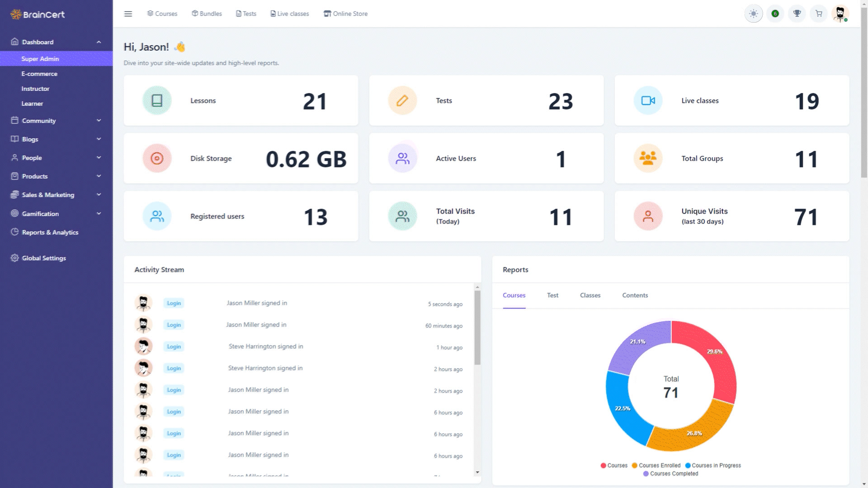868x488 pixels.
Task: Click the Global Settings gear icon
Action: [14, 258]
